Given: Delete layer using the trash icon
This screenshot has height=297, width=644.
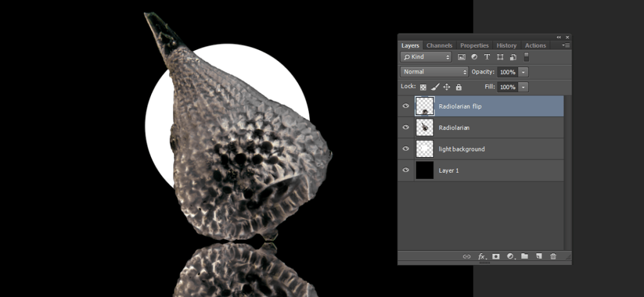Looking at the screenshot, I should pyautogui.click(x=553, y=256).
